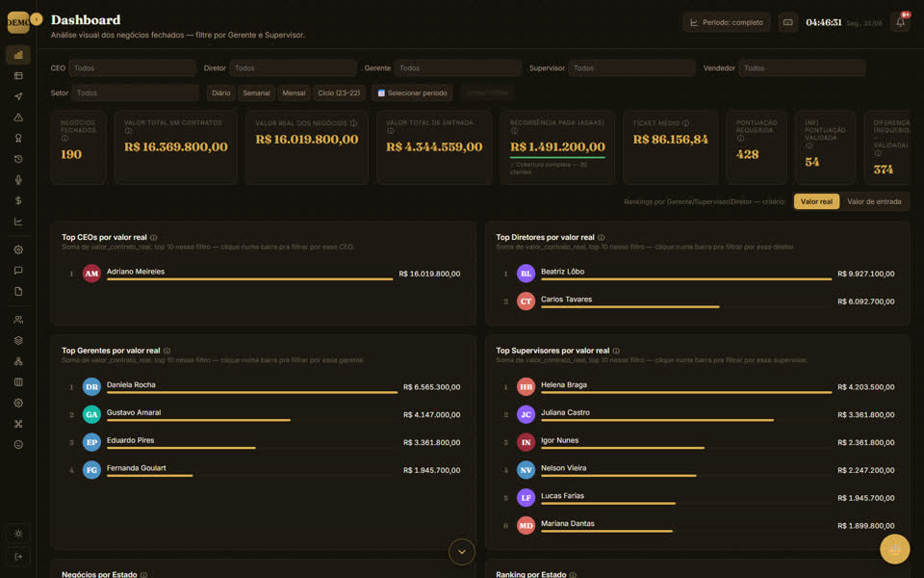Viewport: 924px width, 578px height.
Task: Open the dollar sign finance icon
Action: click(x=18, y=200)
